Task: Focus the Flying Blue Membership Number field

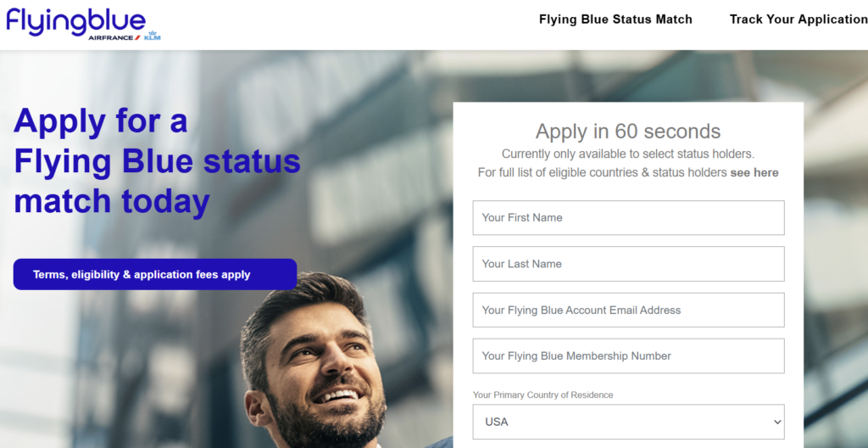Action: [628, 356]
